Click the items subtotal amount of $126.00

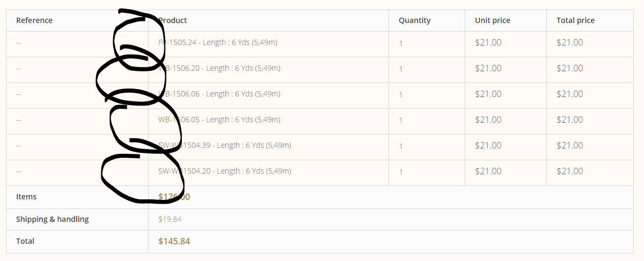tap(174, 197)
